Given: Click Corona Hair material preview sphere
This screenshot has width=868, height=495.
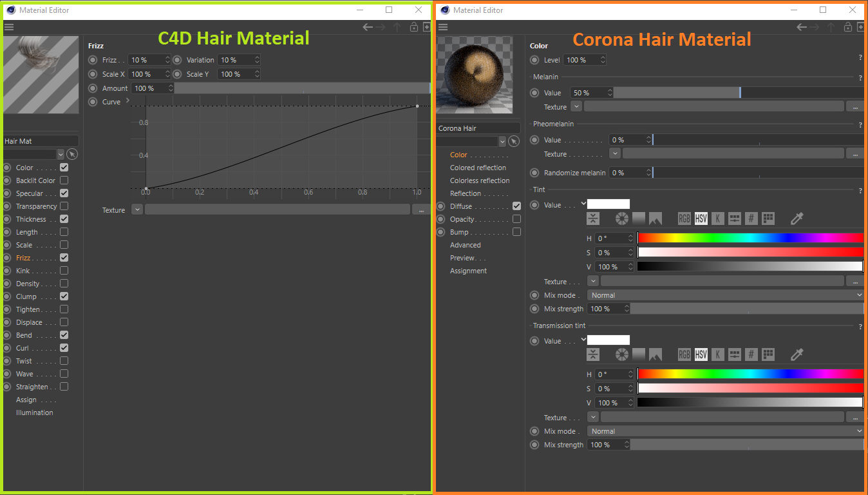Looking at the screenshot, I should [x=475, y=74].
